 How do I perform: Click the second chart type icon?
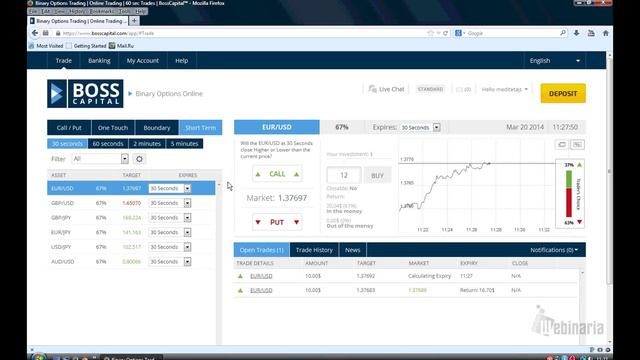pyautogui.click(x=578, y=144)
